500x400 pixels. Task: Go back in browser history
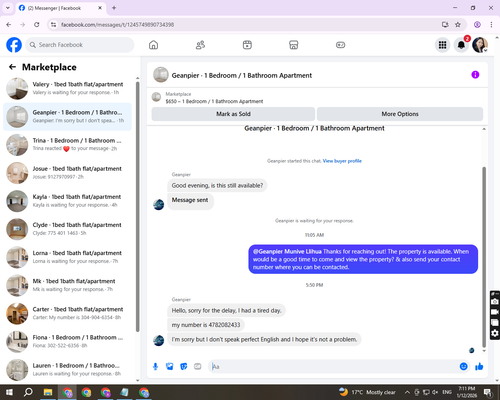(9, 25)
